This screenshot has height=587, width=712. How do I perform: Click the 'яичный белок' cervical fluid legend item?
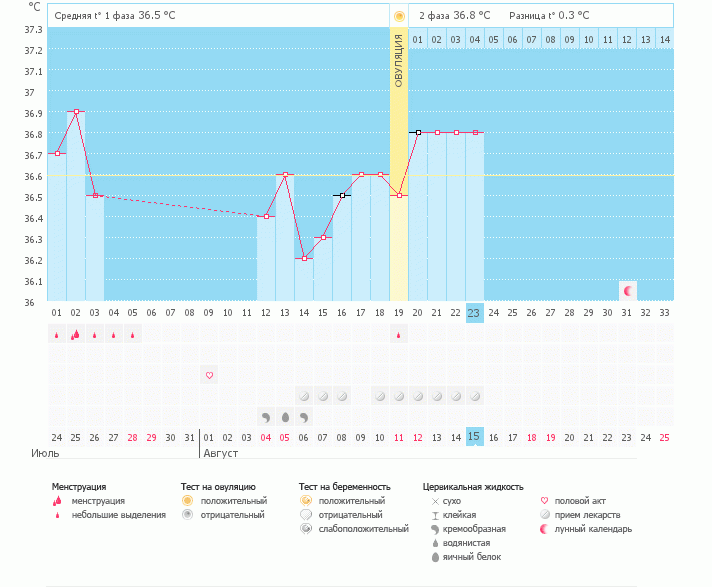pyautogui.click(x=470, y=556)
